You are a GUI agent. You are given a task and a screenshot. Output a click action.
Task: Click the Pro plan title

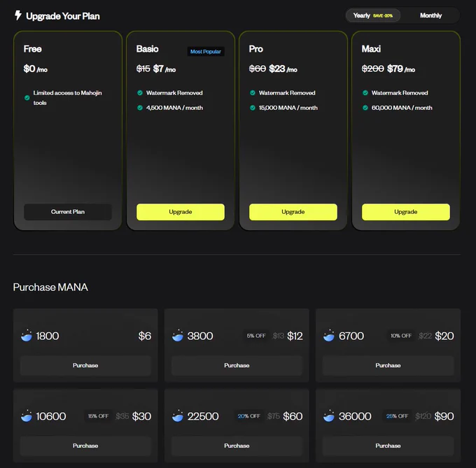pos(256,49)
